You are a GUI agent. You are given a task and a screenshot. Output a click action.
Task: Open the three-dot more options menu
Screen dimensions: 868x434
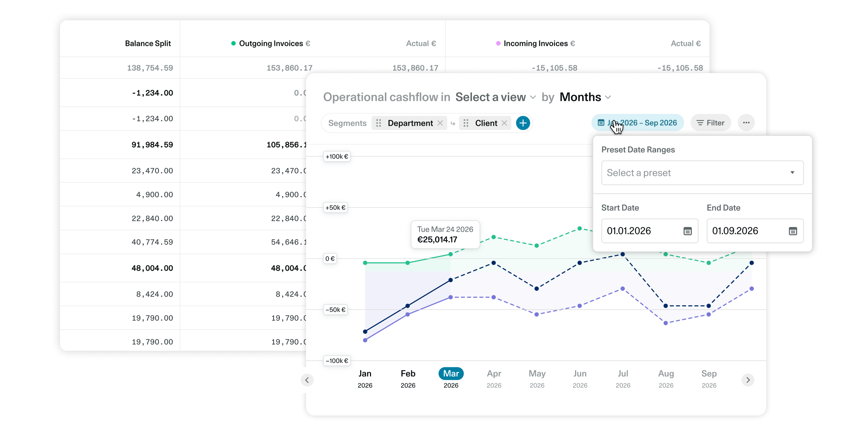(746, 123)
